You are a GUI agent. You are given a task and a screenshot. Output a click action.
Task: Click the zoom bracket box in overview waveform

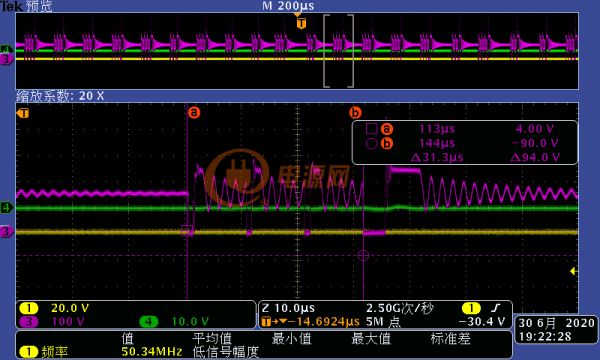339,51
